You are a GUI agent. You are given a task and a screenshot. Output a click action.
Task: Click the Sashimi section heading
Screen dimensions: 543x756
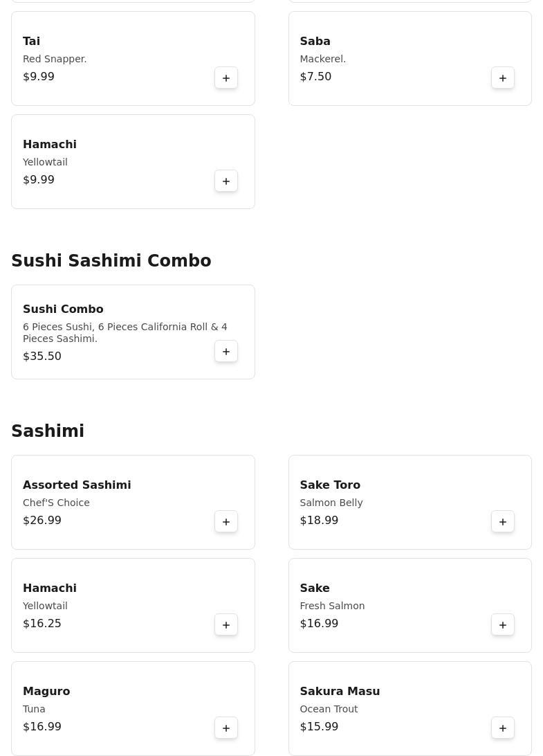(x=48, y=431)
